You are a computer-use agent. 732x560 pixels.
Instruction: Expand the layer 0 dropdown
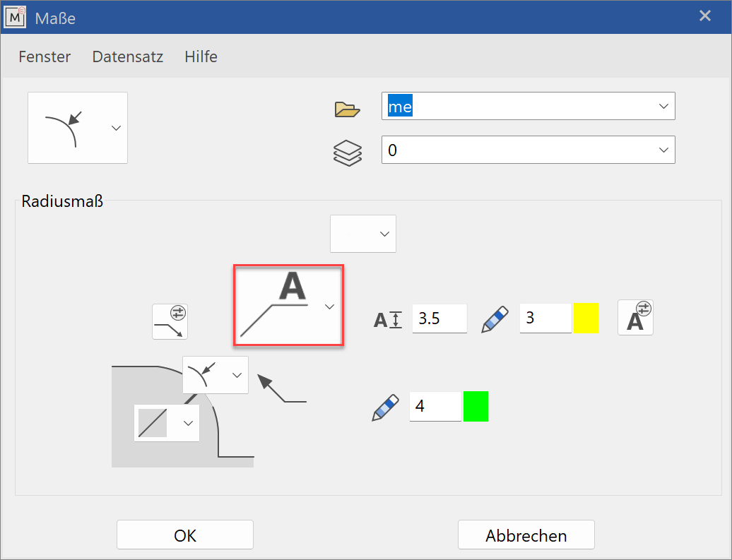point(663,150)
